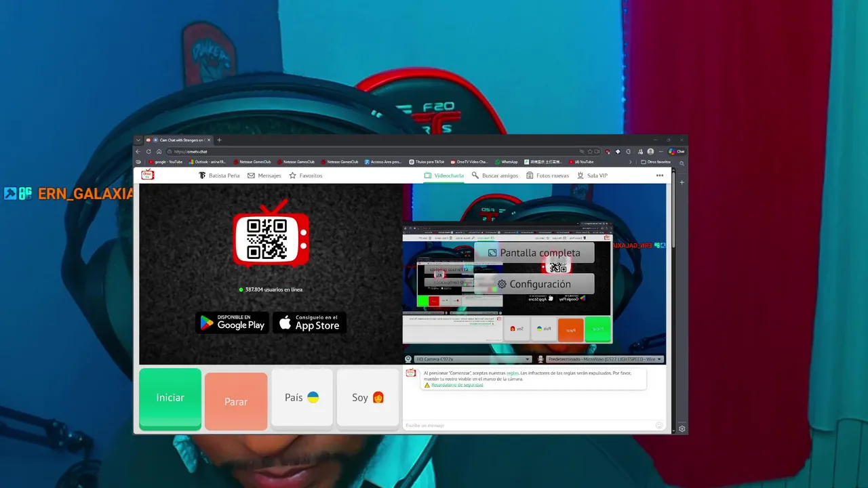Click the App Store download badge
The height and width of the screenshot is (488, 868).
click(x=309, y=323)
